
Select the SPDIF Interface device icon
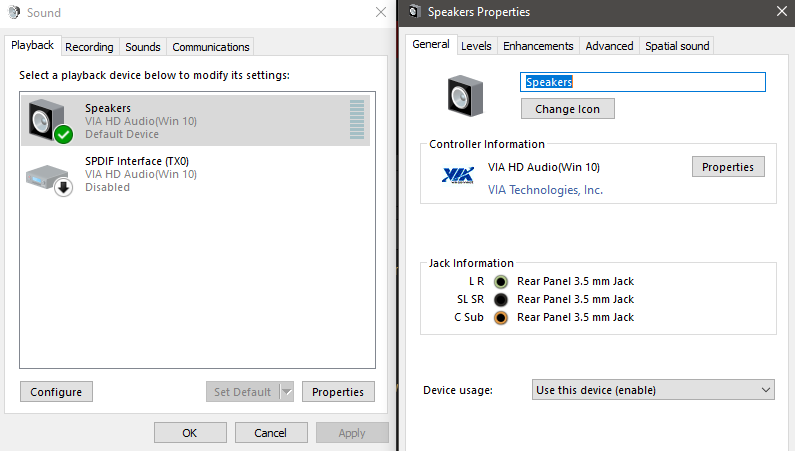(50, 180)
